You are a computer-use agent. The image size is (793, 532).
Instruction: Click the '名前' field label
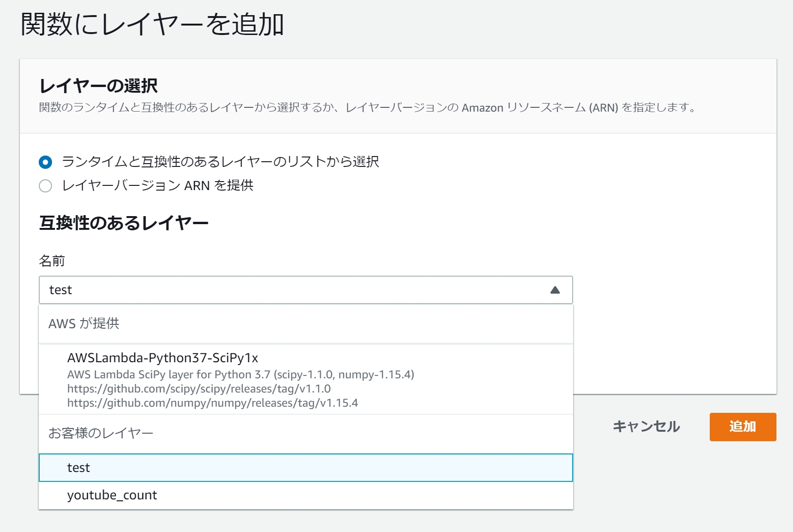[x=52, y=261]
